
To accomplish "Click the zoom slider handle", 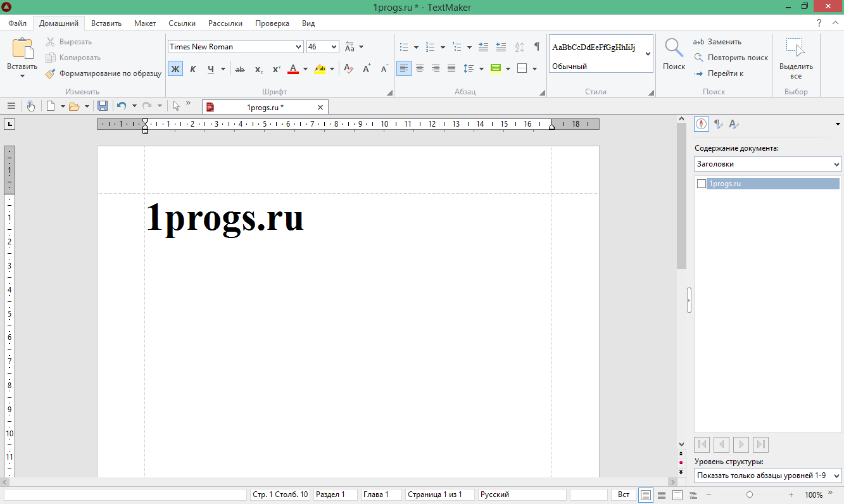I will (x=750, y=495).
